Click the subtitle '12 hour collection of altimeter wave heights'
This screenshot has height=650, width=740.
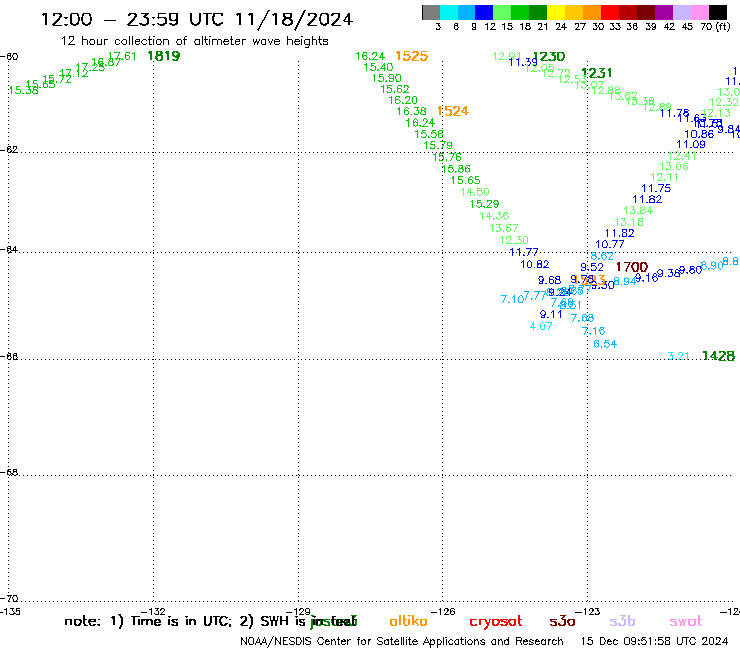click(x=194, y=41)
